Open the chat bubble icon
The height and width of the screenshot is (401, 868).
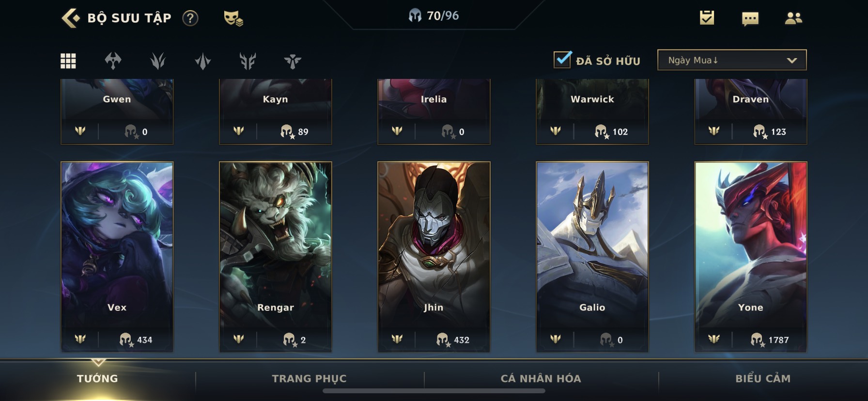coord(750,19)
